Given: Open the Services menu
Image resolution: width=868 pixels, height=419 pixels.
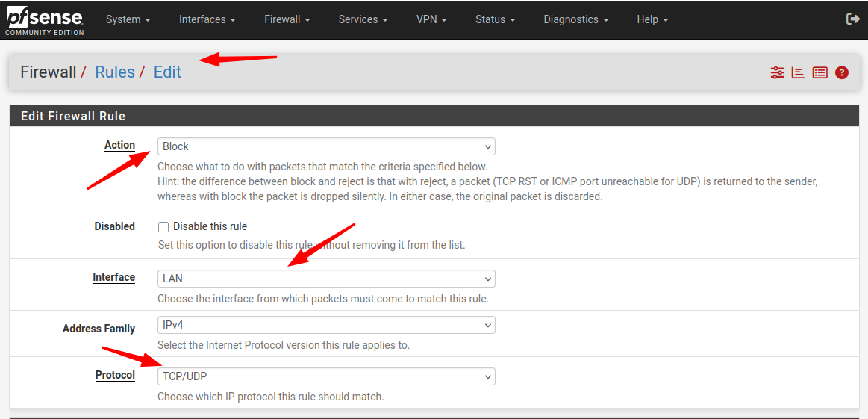Looking at the screenshot, I should [x=363, y=19].
